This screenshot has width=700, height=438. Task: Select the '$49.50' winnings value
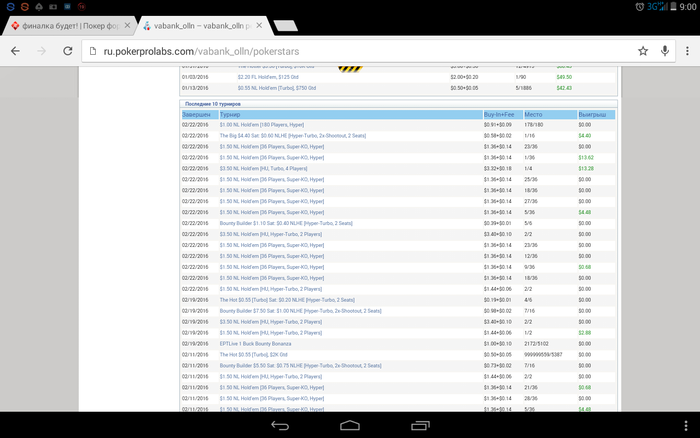coord(564,77)
